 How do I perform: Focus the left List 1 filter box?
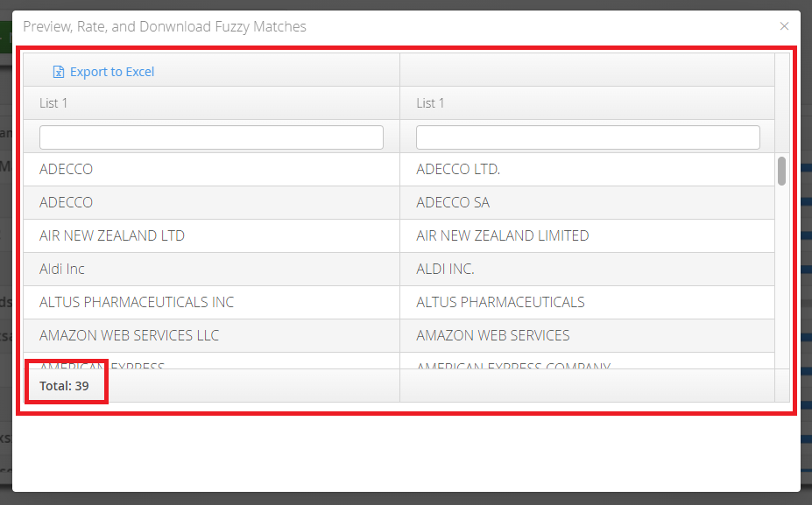[x=211, y=137]
